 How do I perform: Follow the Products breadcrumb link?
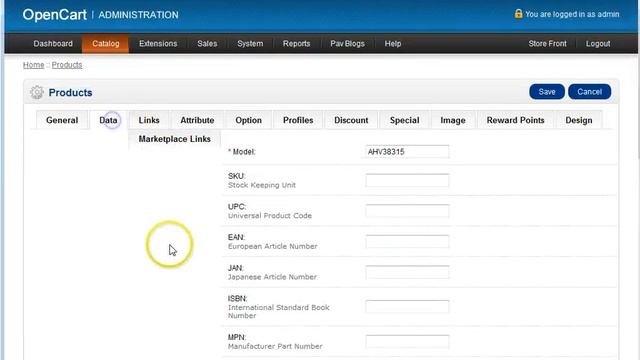pos(67,65)
